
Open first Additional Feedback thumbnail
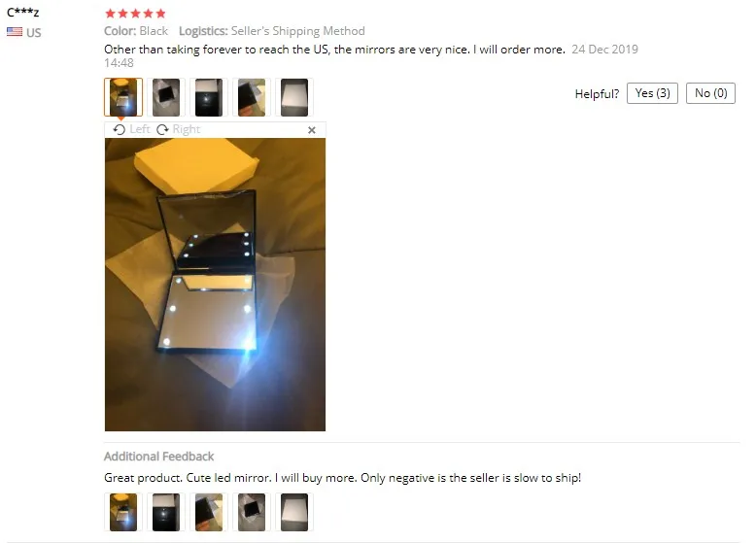[123, 512]
